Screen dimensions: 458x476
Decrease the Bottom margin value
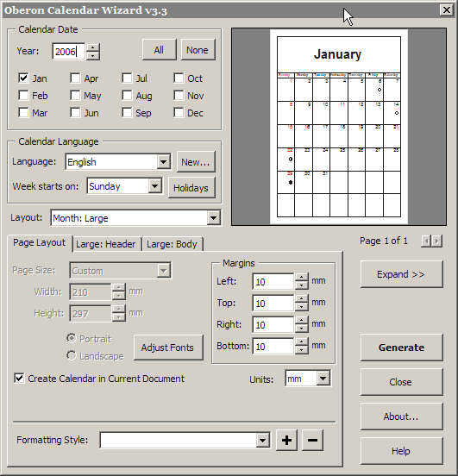click(x=301, y=350)
